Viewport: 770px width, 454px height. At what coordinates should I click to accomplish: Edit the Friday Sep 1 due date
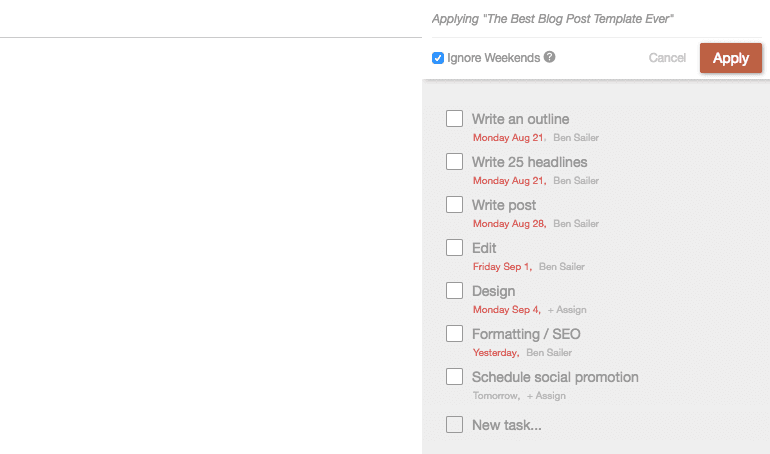click(502, 267)
